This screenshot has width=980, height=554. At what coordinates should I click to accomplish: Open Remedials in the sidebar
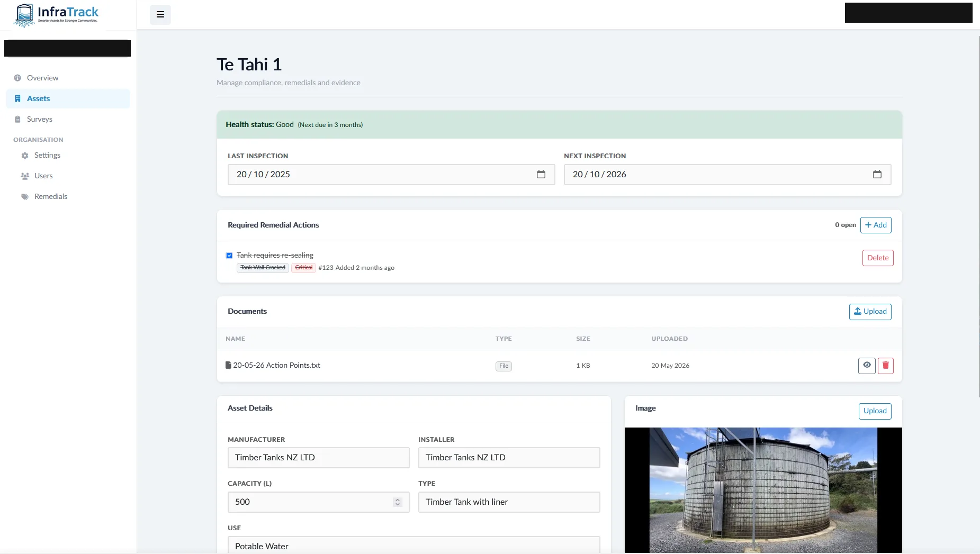click(x=51, y=196)
